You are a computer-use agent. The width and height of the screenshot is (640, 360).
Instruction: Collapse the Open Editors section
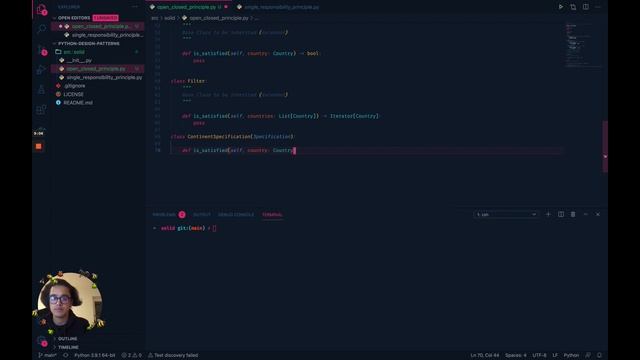click(74, 18)
